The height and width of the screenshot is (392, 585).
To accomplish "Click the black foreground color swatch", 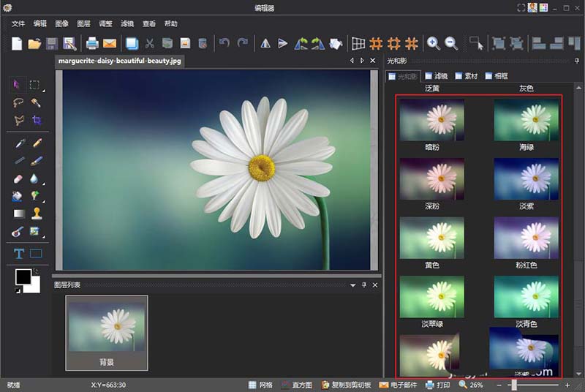I will [23, 277].
